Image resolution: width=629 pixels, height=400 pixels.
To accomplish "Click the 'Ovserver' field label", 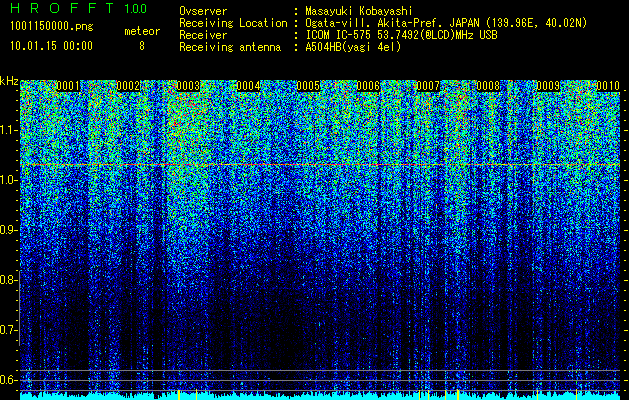I will [203, 11].
